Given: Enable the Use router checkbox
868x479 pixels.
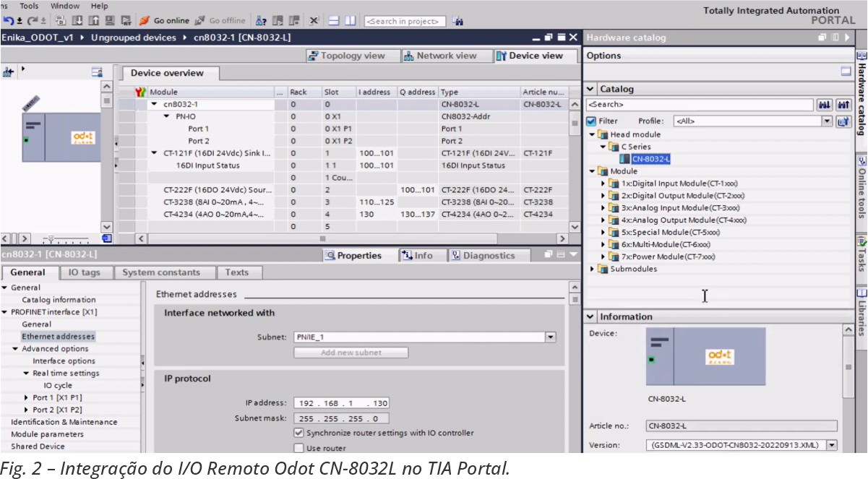Looking at the screenshot, I should tap(298, 448).
